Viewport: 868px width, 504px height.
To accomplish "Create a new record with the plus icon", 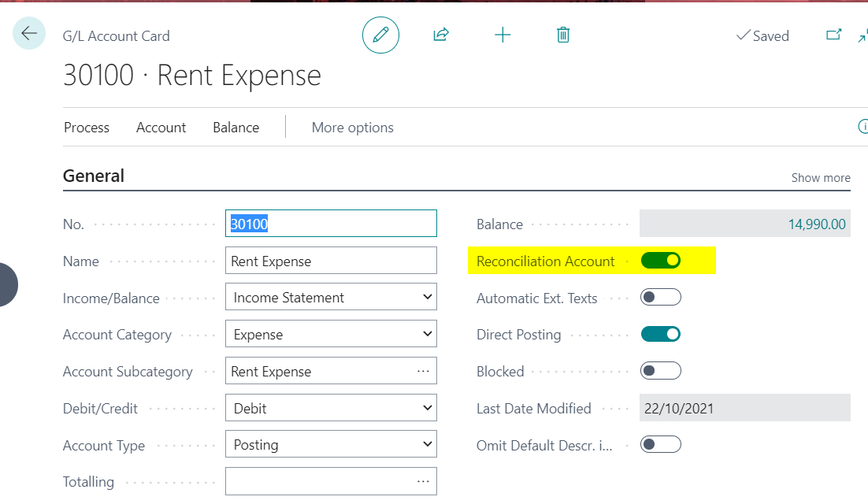I will point(503,35).
